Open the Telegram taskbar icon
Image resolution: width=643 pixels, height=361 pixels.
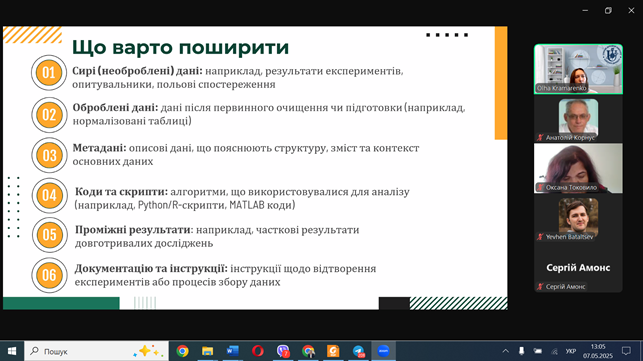coord(358,351)
